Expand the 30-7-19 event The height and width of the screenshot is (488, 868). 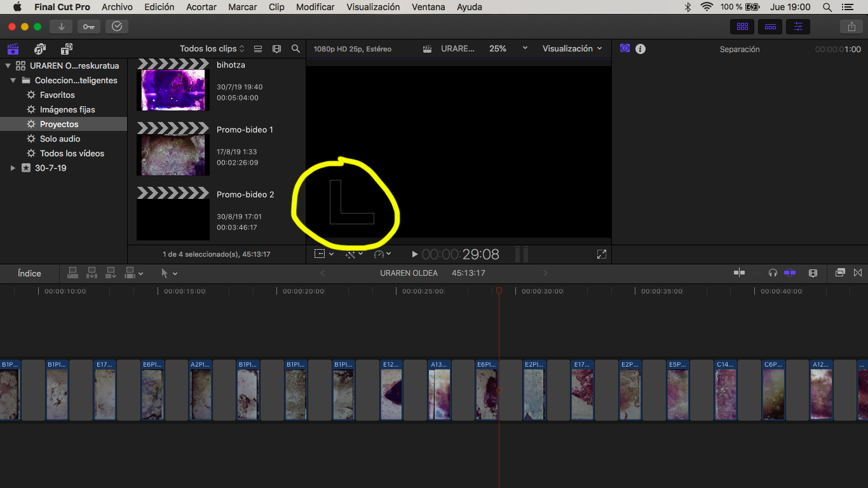[x=13, y=168]
